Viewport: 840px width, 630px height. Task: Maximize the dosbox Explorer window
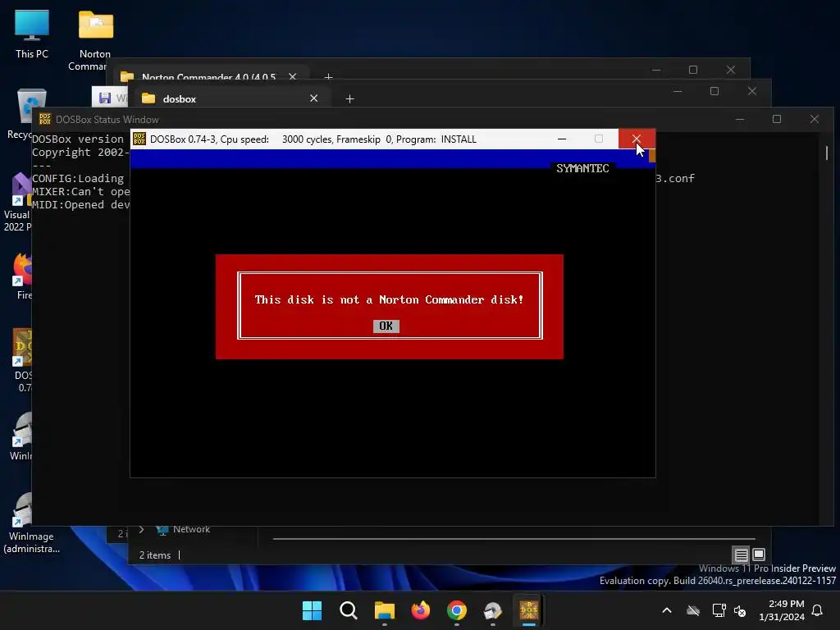pyautogui.click(x=714, y=91)
